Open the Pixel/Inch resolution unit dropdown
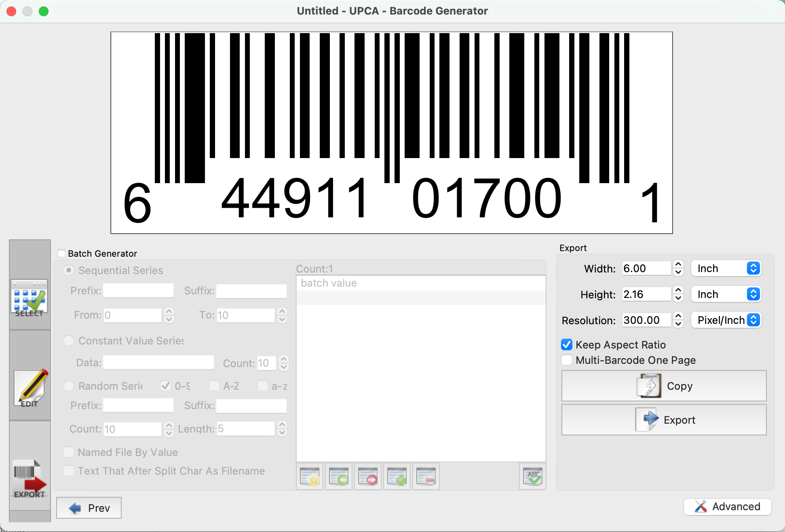 [726, 320]
